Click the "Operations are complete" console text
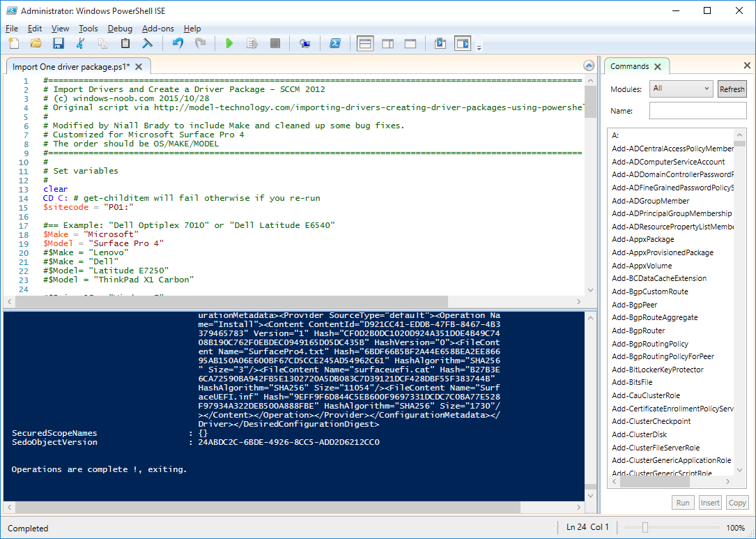 (99, 469)
